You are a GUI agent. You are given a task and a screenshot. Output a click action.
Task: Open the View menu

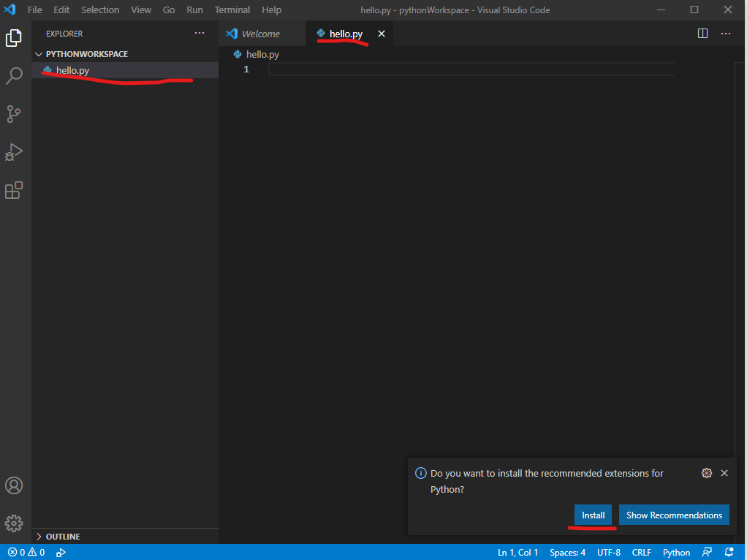point(141,10)
